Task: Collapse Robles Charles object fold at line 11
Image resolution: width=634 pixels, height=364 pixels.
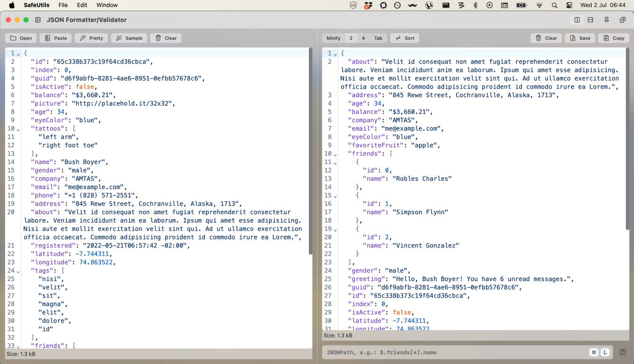Action: tap(335, 163)
